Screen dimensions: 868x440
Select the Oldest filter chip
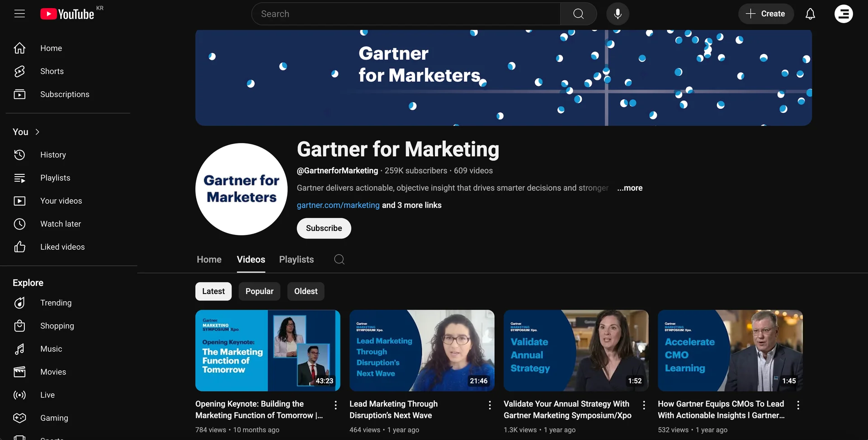[x=306, y=291]
